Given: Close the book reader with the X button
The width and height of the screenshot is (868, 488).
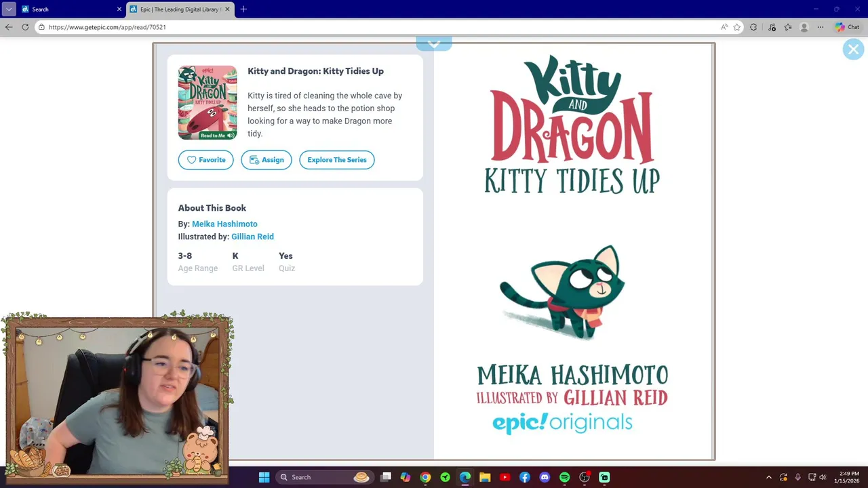Looking at the screenshot, I should 853,49.
